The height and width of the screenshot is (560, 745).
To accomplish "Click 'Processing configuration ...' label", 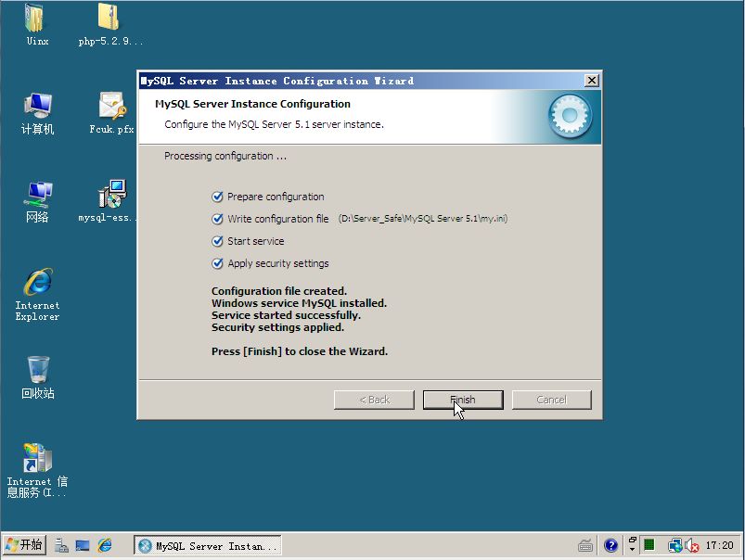I will click(225, 157).
